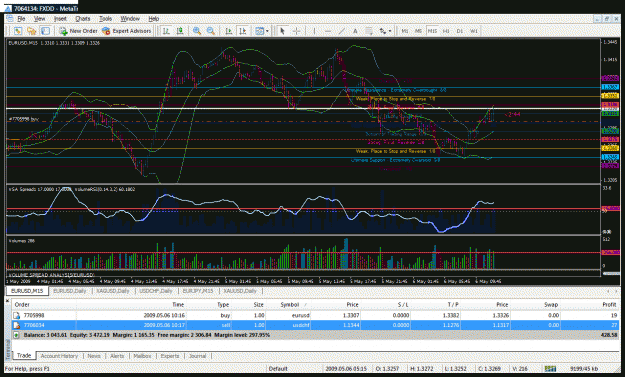
Task: Open the Experts terminal tab
Action: pyautogui.click(x=170, y=356)
